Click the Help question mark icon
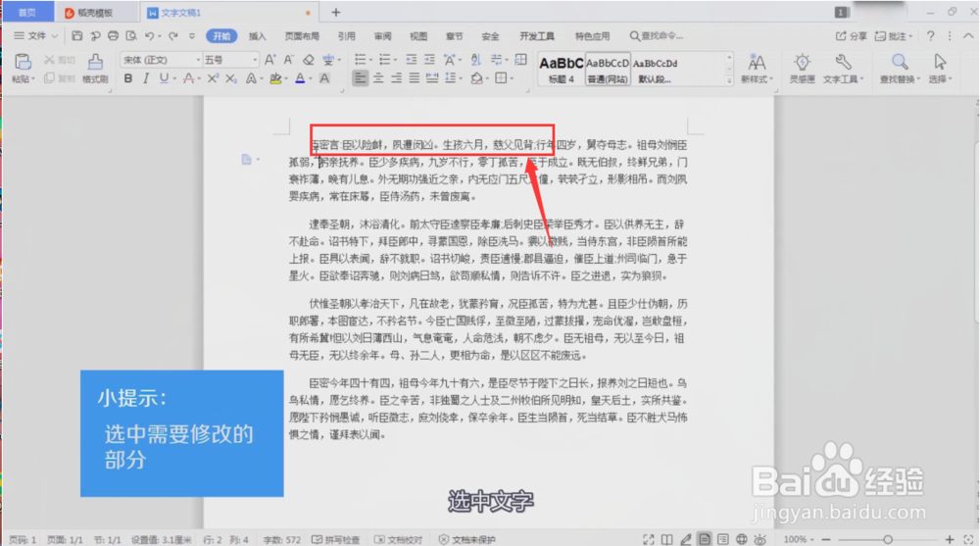980x546 pixels. 931,36
